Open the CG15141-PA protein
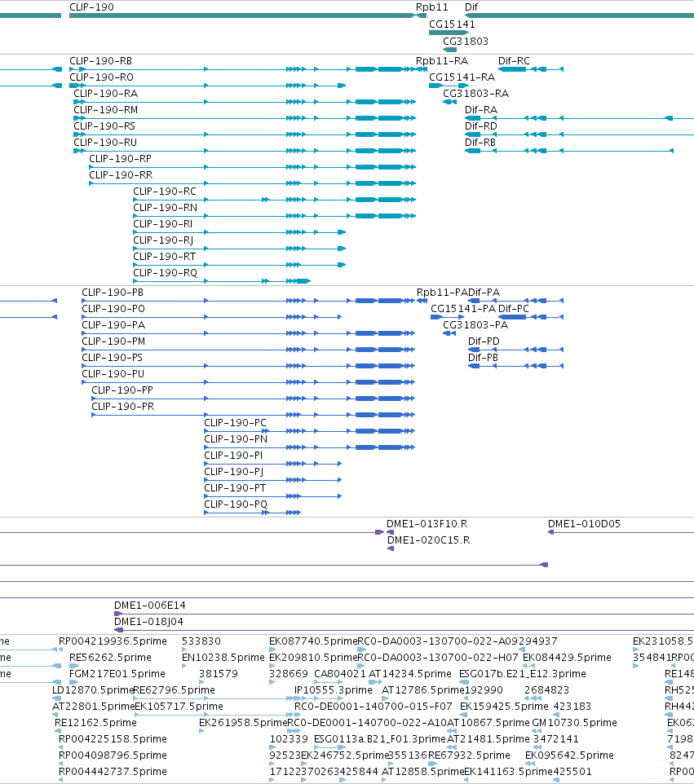 pyautogui.click(x=448, y=317)
